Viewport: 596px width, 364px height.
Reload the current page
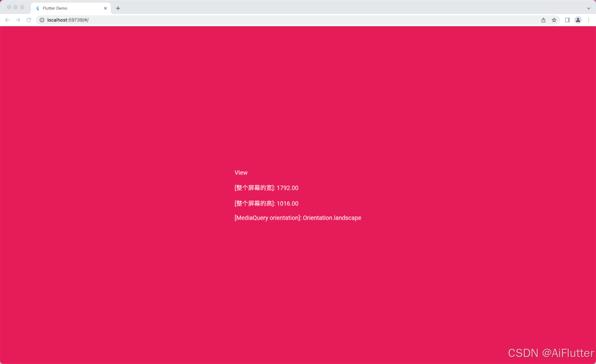pyautogui.click(x=29, y=20)
